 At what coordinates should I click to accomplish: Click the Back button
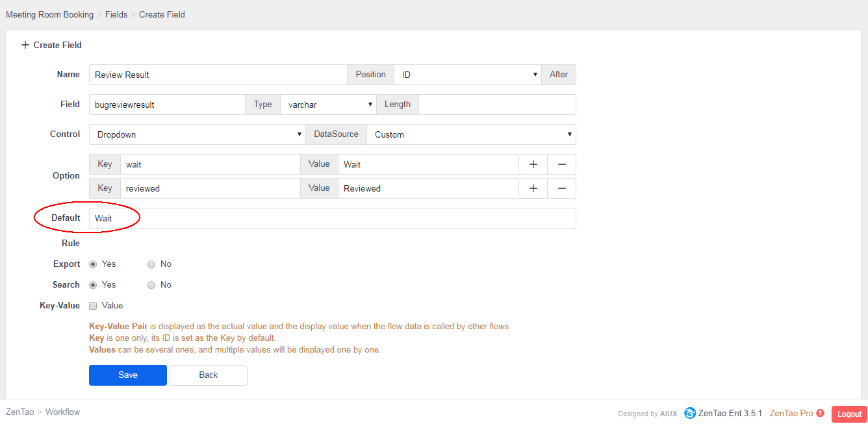pyautogui.click(x=209, y=375)
